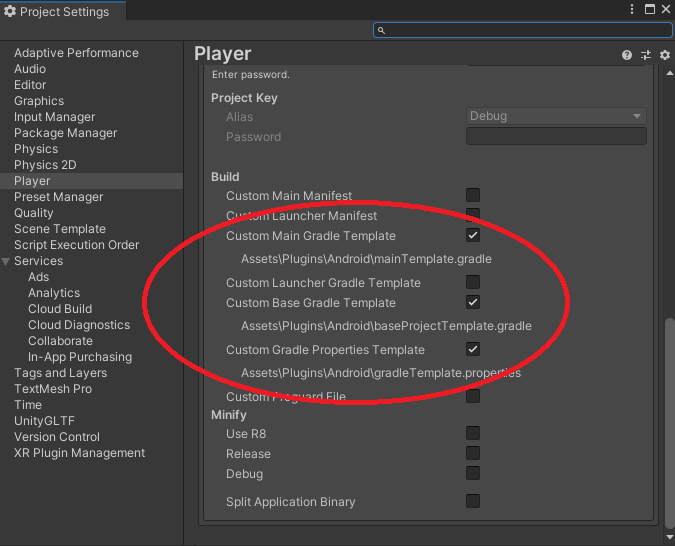This screenshot has width=675, height=546.
Task: Select Physics in the sidebar
Action: pyautogui.click(x=36, y=149)
